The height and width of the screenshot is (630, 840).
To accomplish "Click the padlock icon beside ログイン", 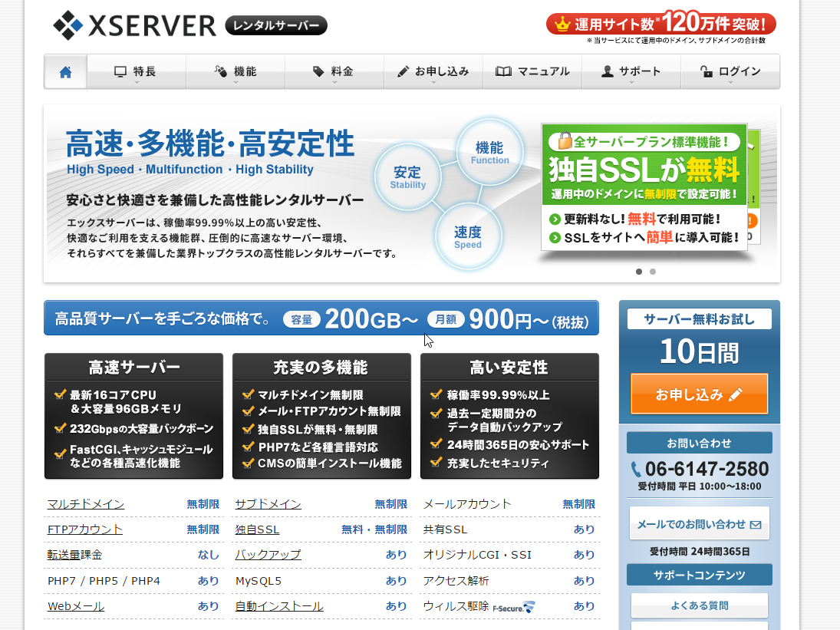I will point(707,71).
